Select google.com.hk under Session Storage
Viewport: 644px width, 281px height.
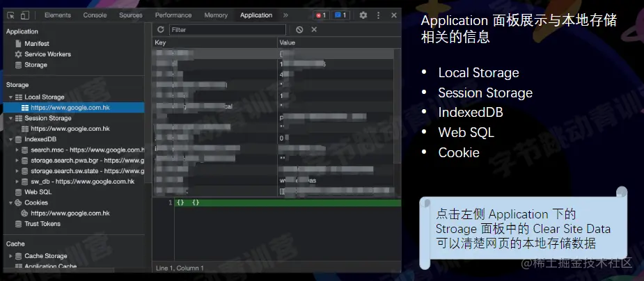[x=70, y=129]
